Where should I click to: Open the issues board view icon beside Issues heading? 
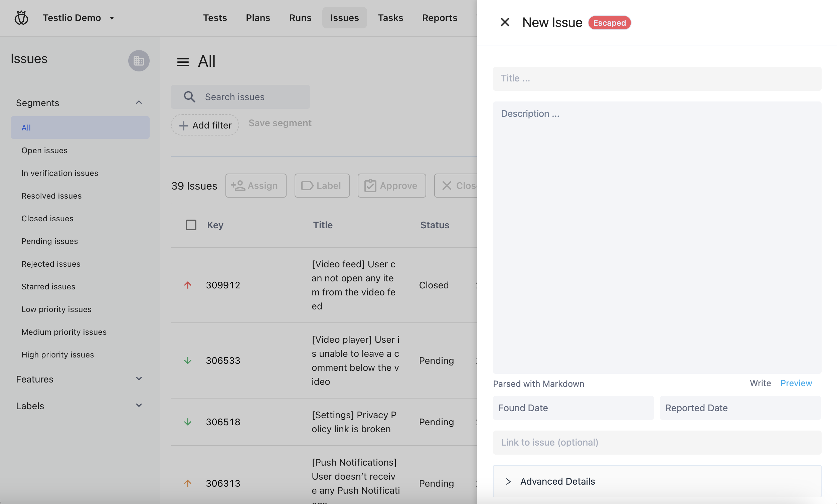[139, 61]
